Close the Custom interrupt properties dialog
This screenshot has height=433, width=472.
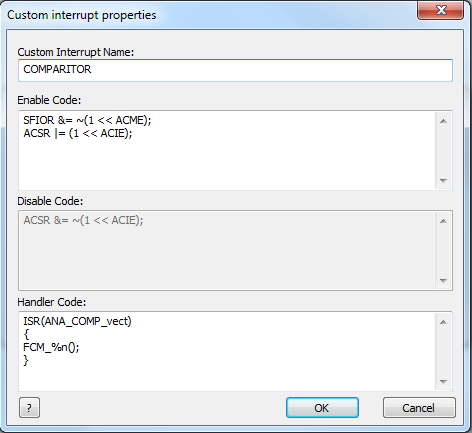pos(440,10)
